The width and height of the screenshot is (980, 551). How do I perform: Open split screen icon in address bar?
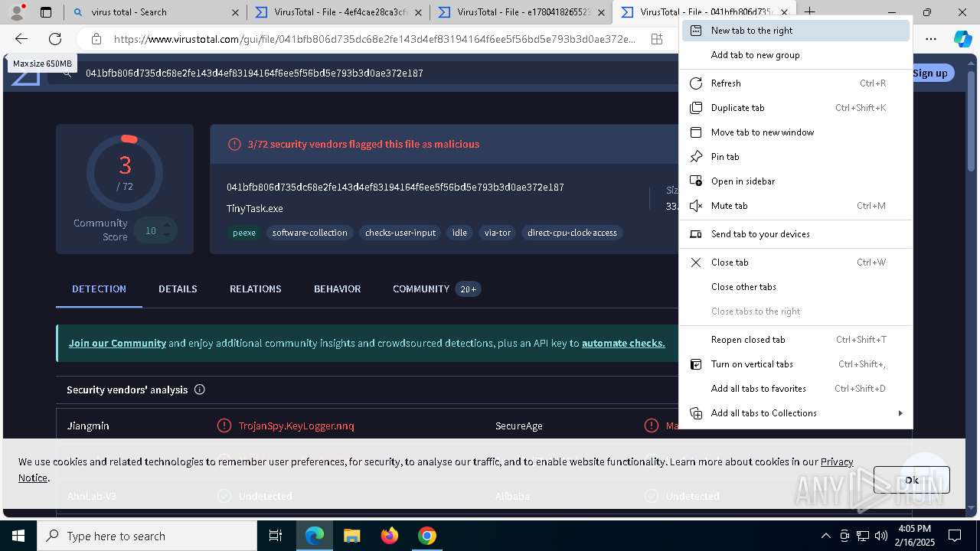657,39
